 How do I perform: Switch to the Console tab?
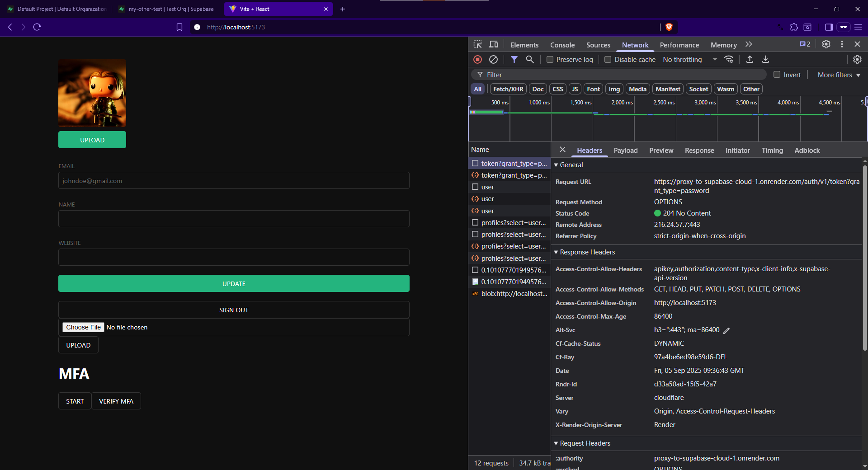[x=562, y=45]
